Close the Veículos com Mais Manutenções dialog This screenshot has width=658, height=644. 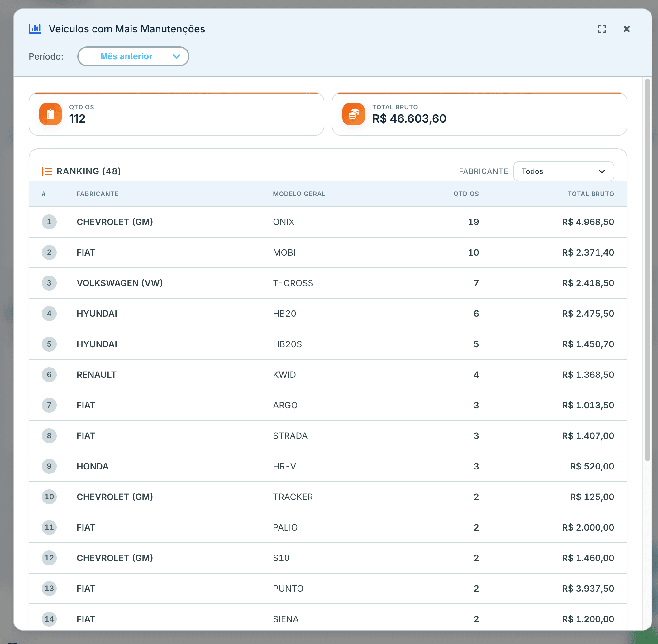point(627,29)
